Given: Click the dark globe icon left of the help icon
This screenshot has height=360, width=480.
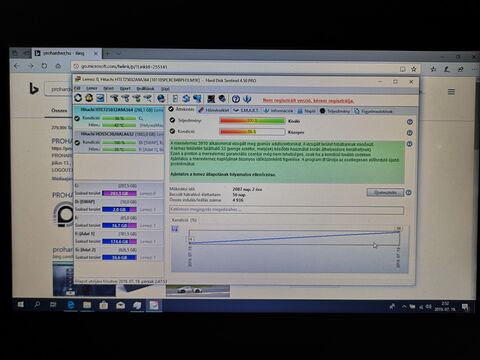Looking at the screenshot, I should coord(222,99).
